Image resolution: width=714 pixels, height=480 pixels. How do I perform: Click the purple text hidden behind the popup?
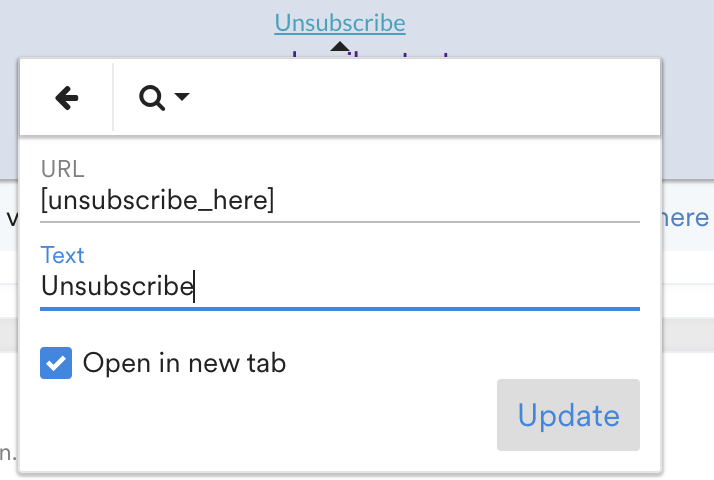(372, 54)
